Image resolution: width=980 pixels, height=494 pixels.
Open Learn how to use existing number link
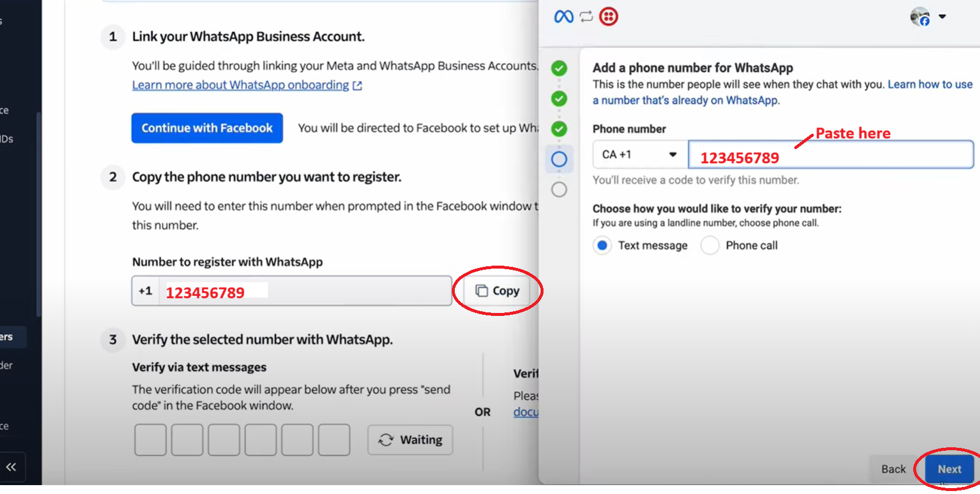tap(782, 92)
